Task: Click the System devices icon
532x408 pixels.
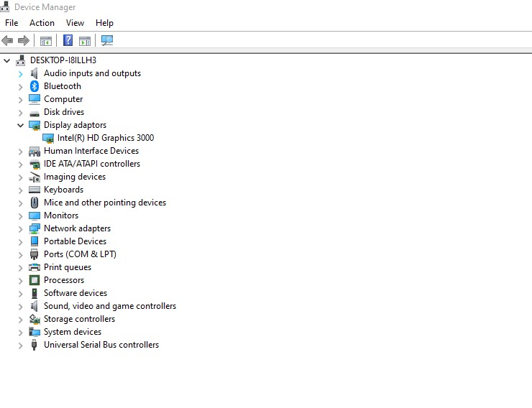Action: [35, 332]
